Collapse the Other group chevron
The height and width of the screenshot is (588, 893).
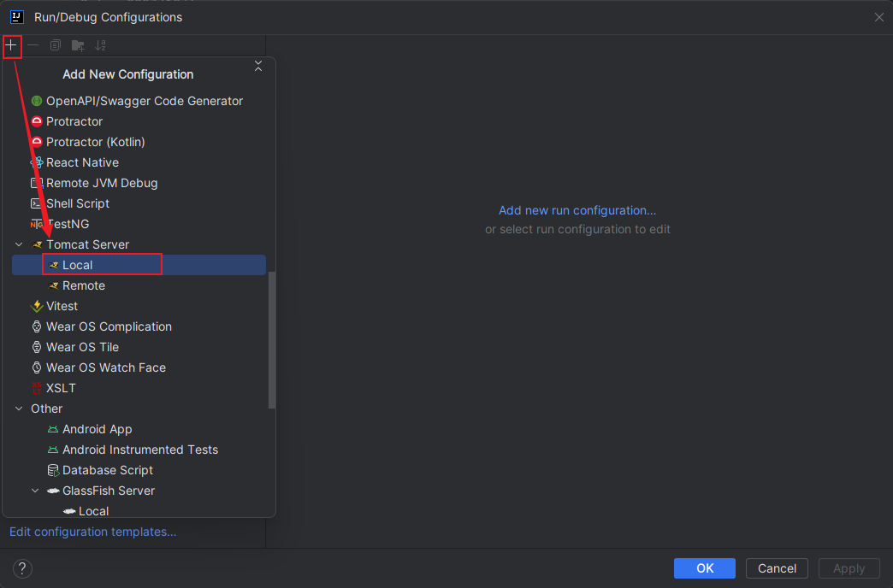[x=20, y=409]
